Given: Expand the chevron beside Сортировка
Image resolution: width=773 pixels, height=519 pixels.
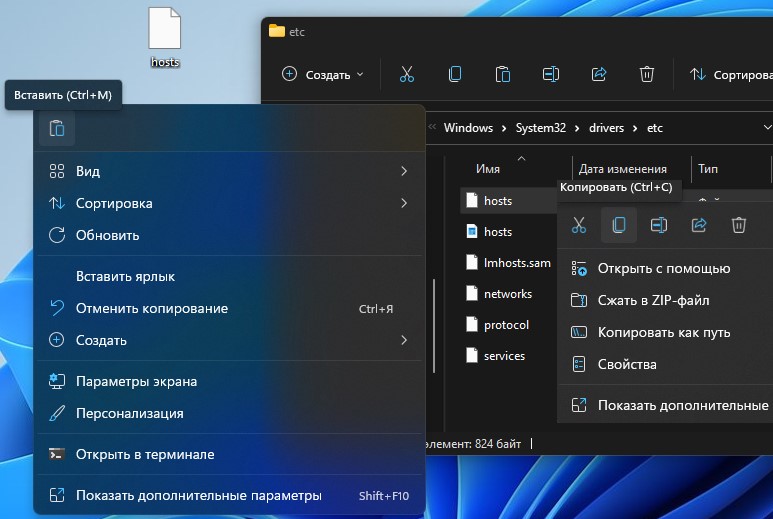Looking at the screenshot, I should point(404,203).
